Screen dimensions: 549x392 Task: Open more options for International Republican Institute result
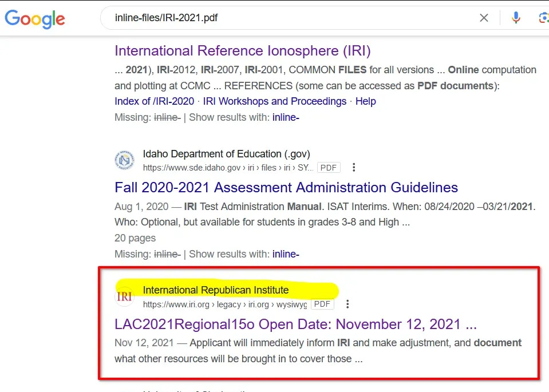click(347, 304)
